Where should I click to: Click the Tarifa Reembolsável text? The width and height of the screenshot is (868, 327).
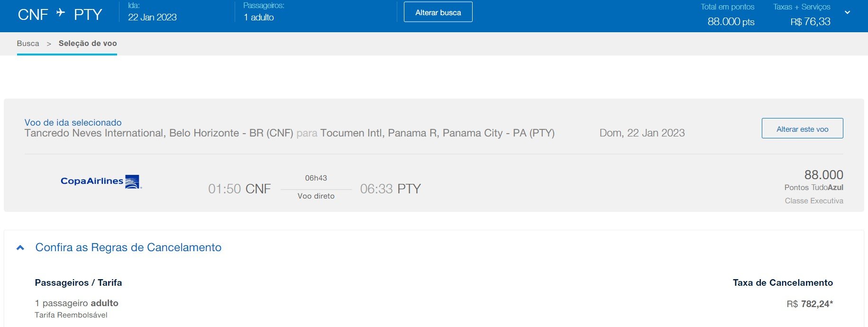pyautogui.click(x=71, y=315)
